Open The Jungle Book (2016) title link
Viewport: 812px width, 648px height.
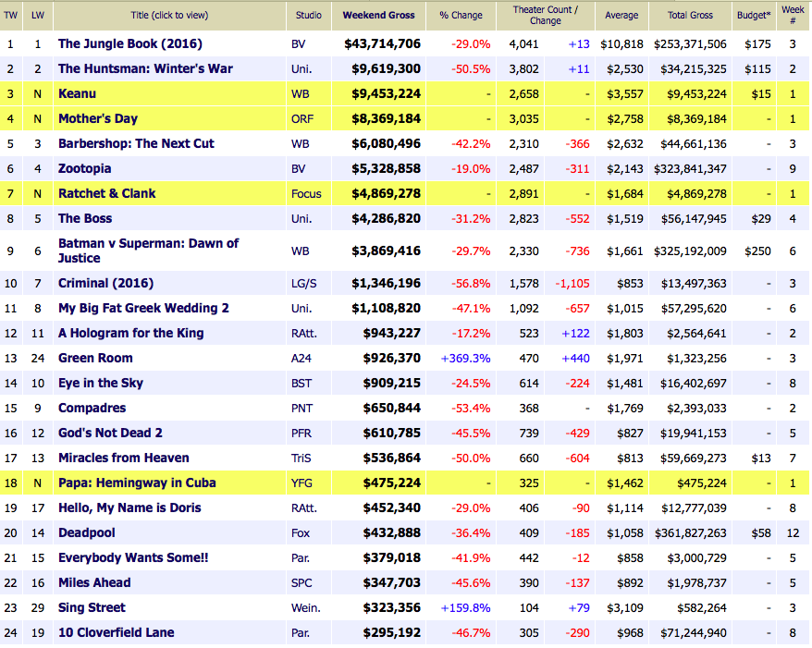click(x=130, y=43)
